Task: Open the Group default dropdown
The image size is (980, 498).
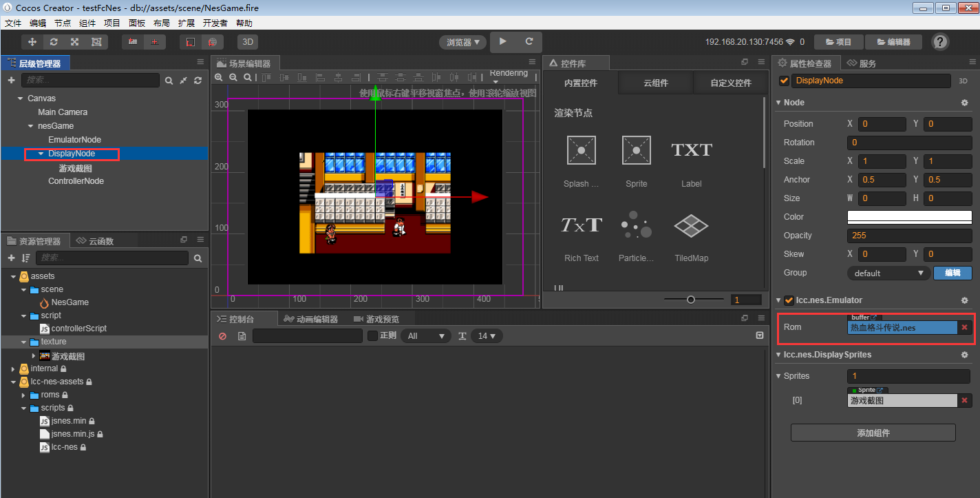Action: (888, 273)
